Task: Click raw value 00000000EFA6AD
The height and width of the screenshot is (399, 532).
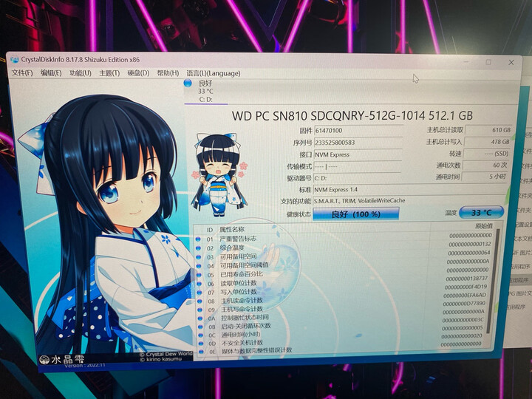Action: coord(465,295)
